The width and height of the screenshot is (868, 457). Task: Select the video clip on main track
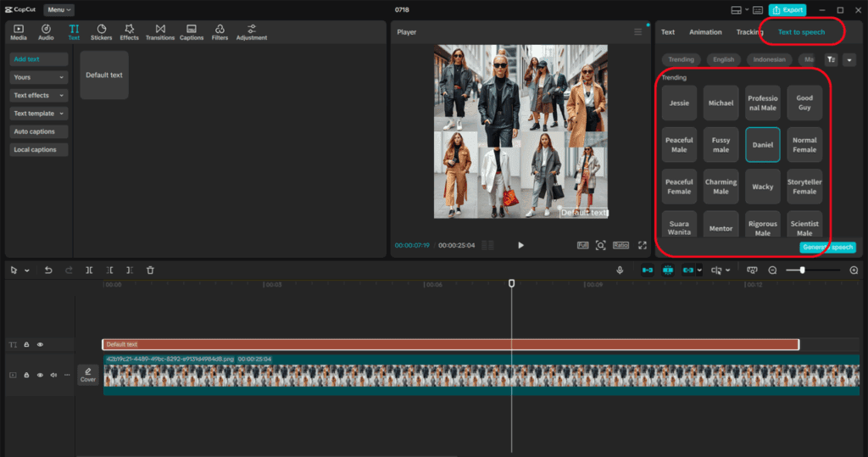point(481,375)
